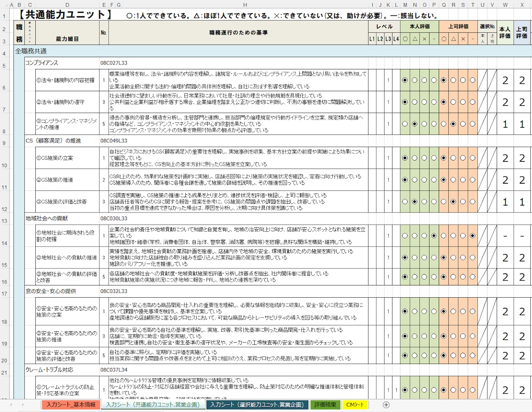This screenshot has height=412, width=532.
Task: Select column header H
Action: pyautogui.click(x=245, y=4)
